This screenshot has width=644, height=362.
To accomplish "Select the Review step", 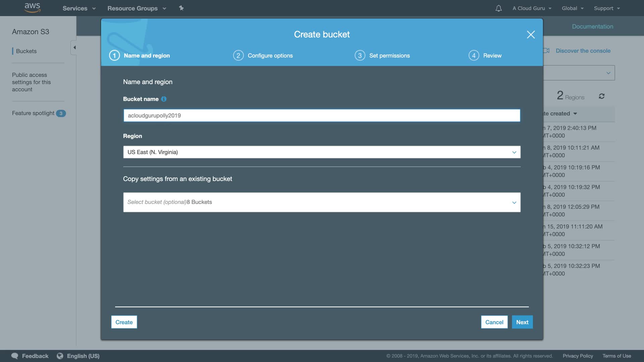I will 485,56.
